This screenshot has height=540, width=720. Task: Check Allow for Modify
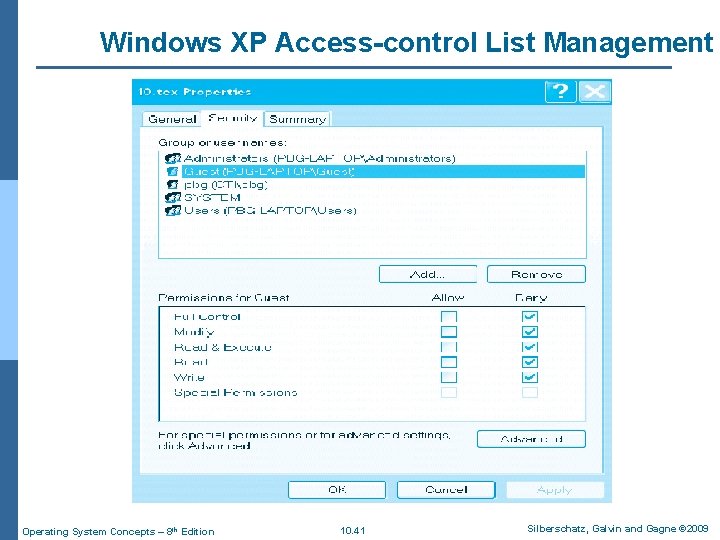tap(449, 332)
